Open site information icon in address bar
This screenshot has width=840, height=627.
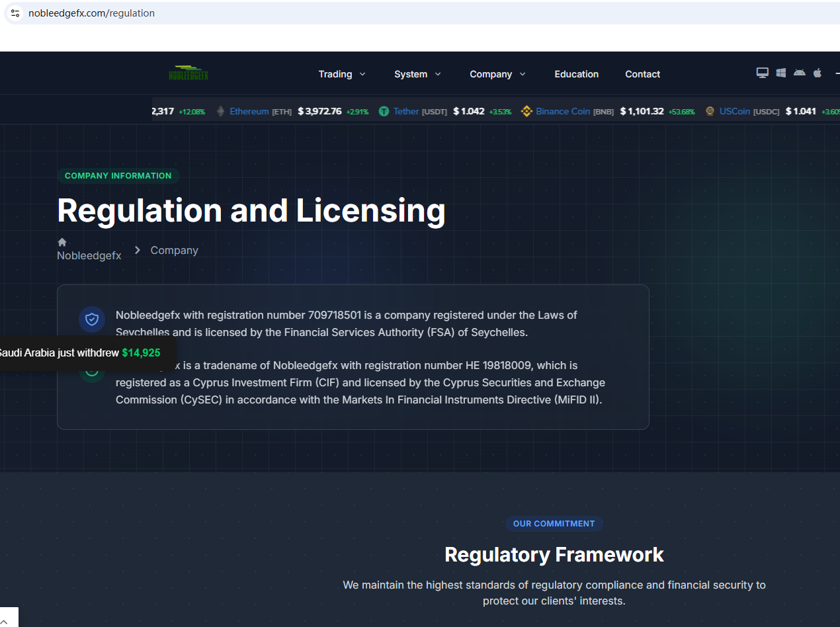[x=16, y=13]
